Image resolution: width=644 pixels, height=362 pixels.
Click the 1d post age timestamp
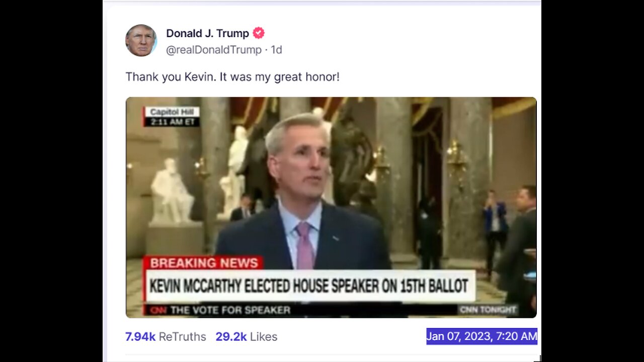coord(276,50)
